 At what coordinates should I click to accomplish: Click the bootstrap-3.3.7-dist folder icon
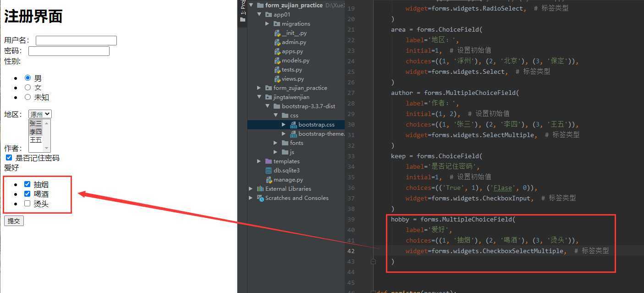click(277, 106)
